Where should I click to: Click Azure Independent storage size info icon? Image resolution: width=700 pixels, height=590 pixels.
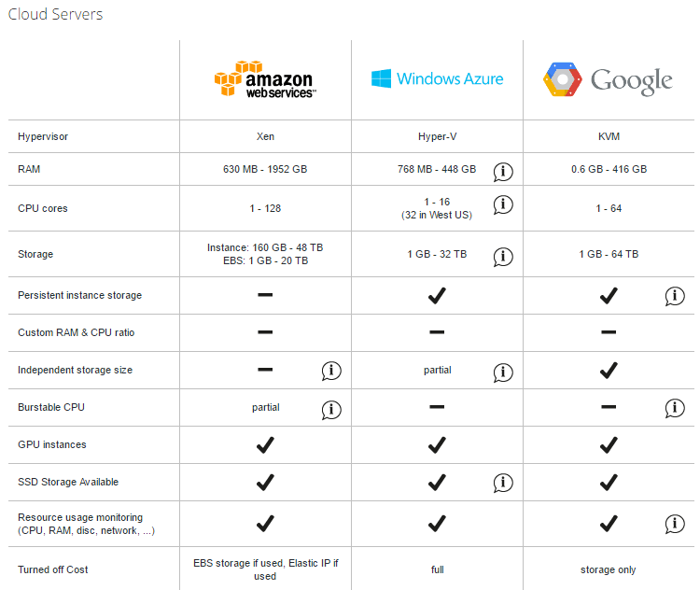coord(503,372)
